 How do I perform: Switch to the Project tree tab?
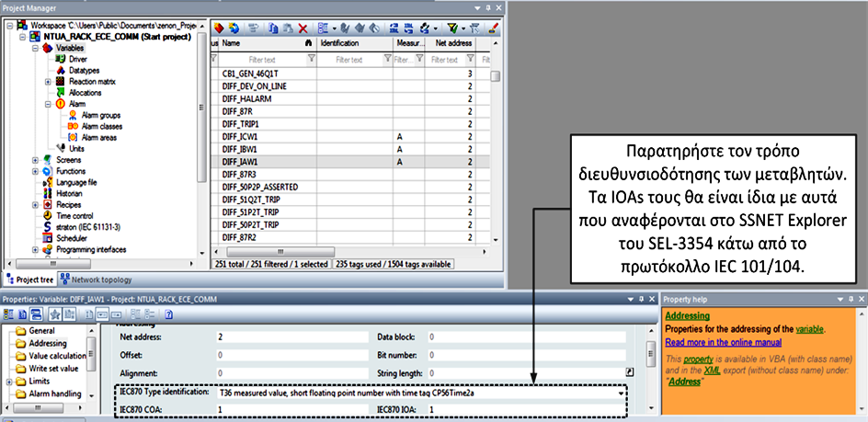pos(29,279)
